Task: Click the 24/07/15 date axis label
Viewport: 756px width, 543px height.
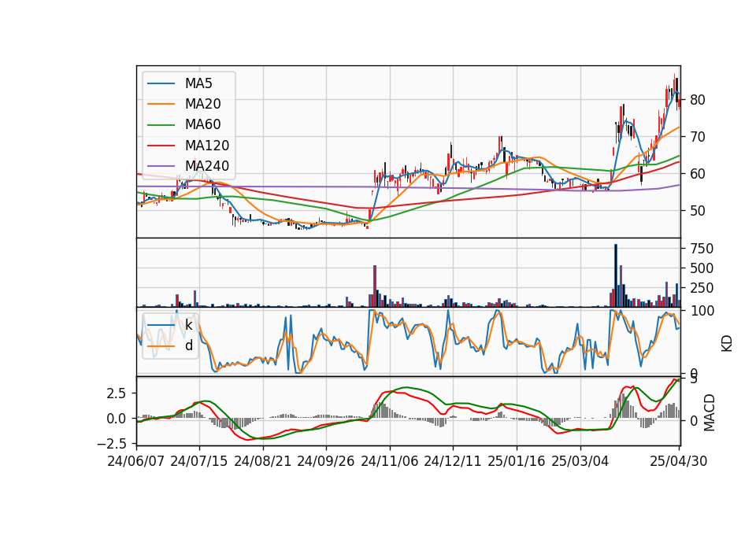Action: click(198, 462)
